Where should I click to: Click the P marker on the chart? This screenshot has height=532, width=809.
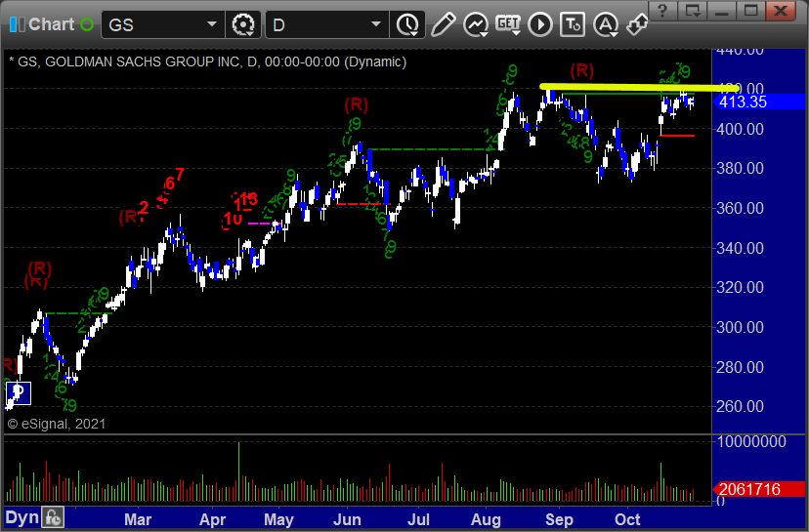point(19,393)
